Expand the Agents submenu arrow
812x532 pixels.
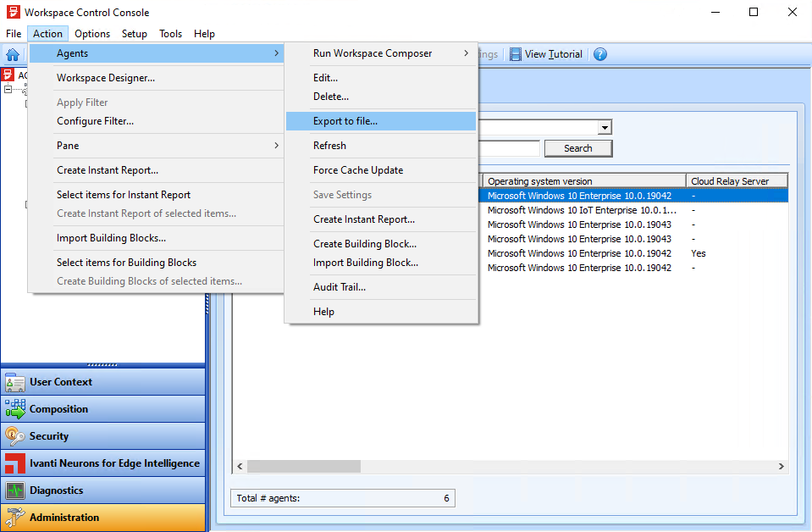click(277, 53)
